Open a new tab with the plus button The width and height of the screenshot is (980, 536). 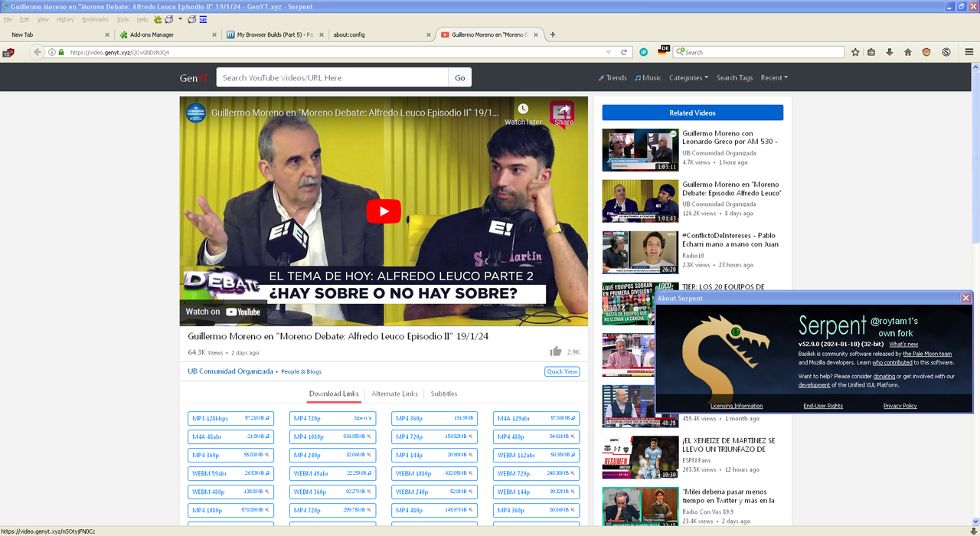(x=553, y=34)
